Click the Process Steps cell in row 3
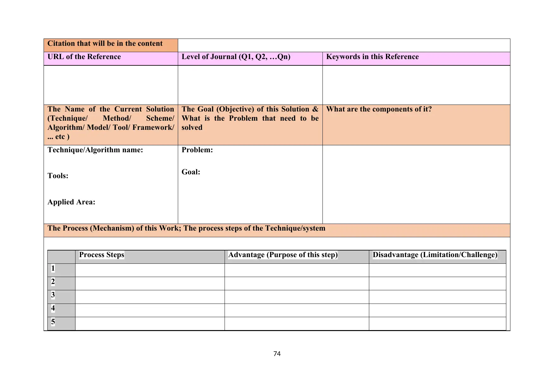The width and height of the screenshot is (554, 392). (150, 297)
